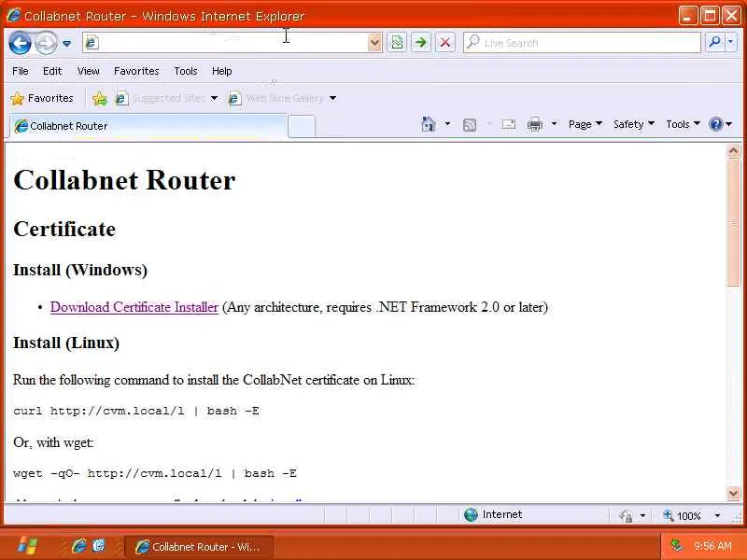
Task: Open the Tools menu in menu bar
Action: tap(185, 71)
